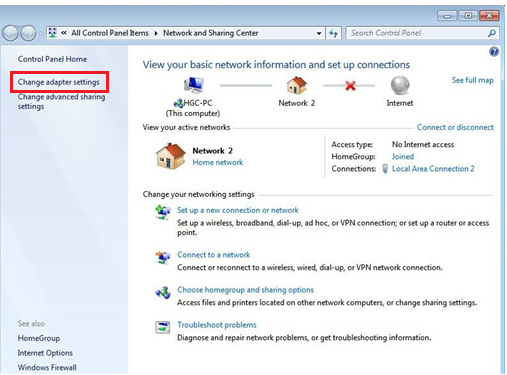Open the recent pages dropdown arrow

(x=41, y=33)
